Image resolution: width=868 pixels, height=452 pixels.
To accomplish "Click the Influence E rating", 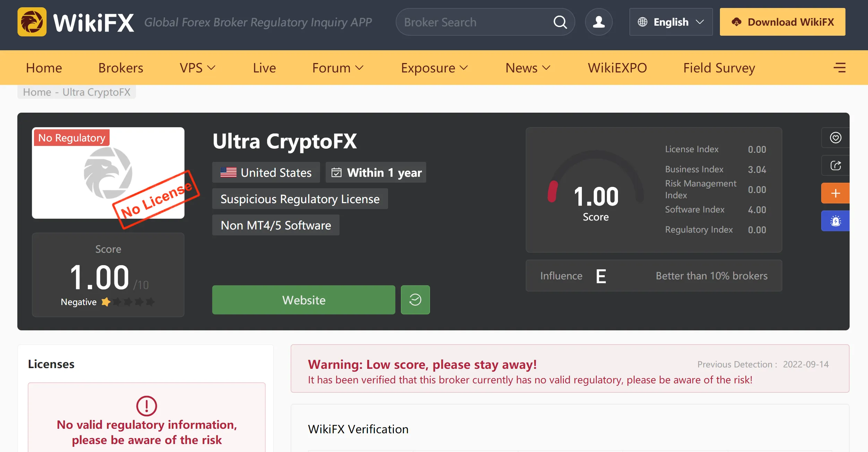I will [601, 276].
